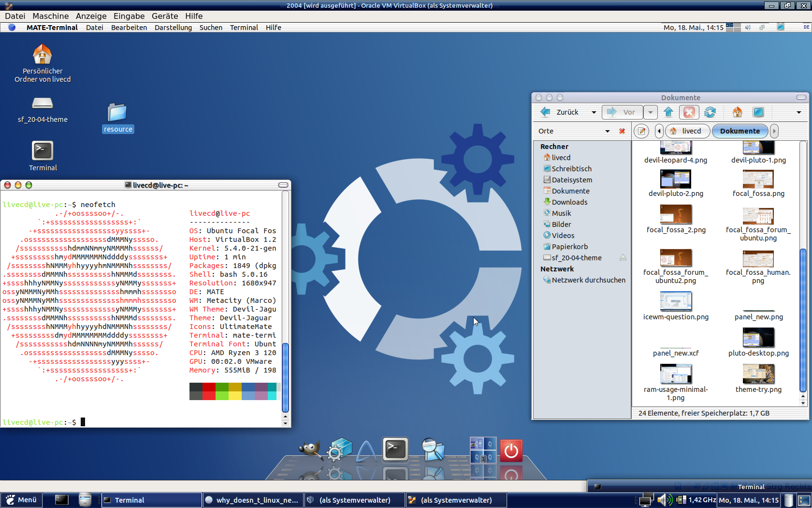Open the Suchen menu
The image size is (812, 508).
click(x=211, y=28)
